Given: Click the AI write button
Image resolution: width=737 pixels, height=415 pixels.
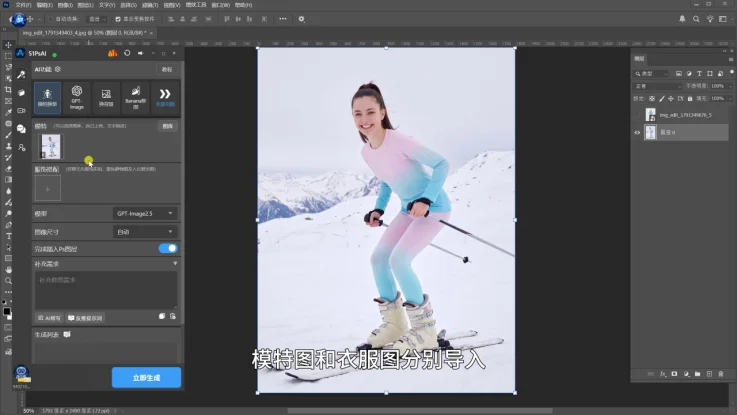Looking at the screenshot, I should pos(49,318).
